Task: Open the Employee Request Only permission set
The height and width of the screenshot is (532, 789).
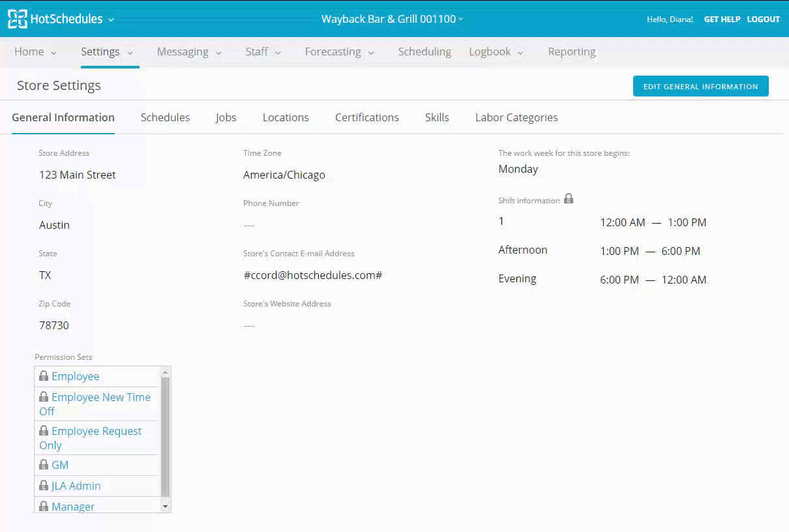Action: point(91,438)
